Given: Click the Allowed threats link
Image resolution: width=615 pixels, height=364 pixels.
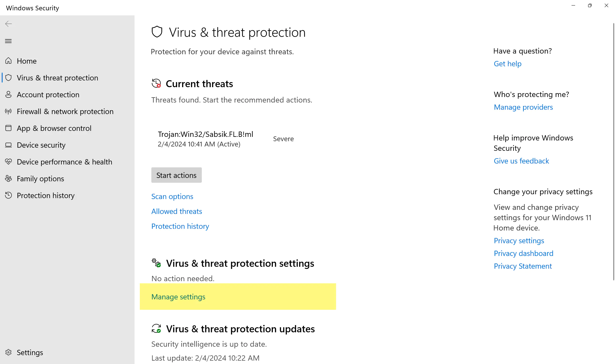Looking at the screenshot, I should coord(176,212).
